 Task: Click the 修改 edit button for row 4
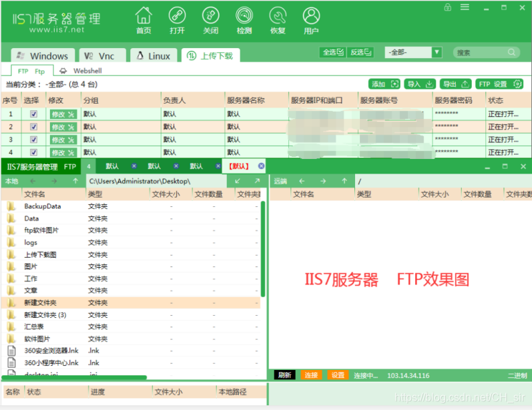tap(63, 153)
